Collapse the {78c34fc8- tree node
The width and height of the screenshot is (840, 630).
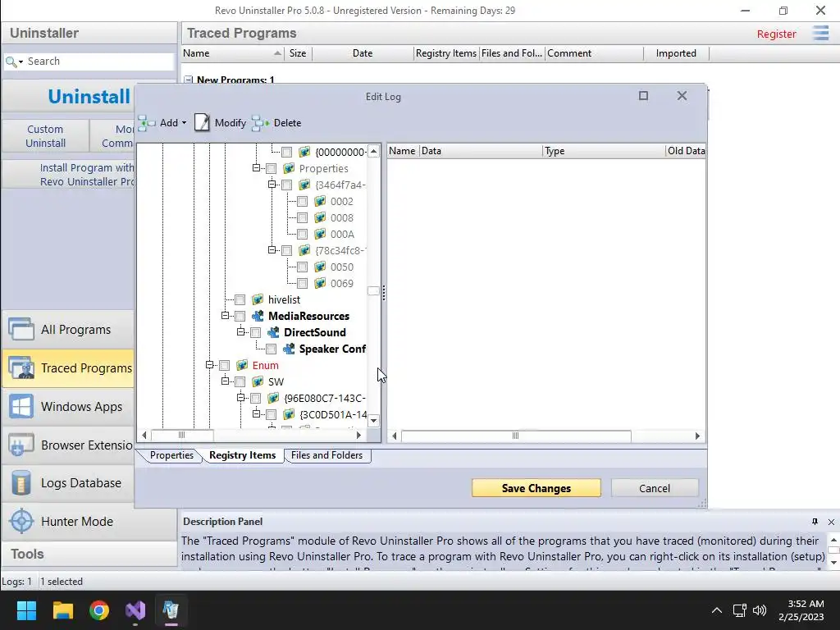coord(272,249)
